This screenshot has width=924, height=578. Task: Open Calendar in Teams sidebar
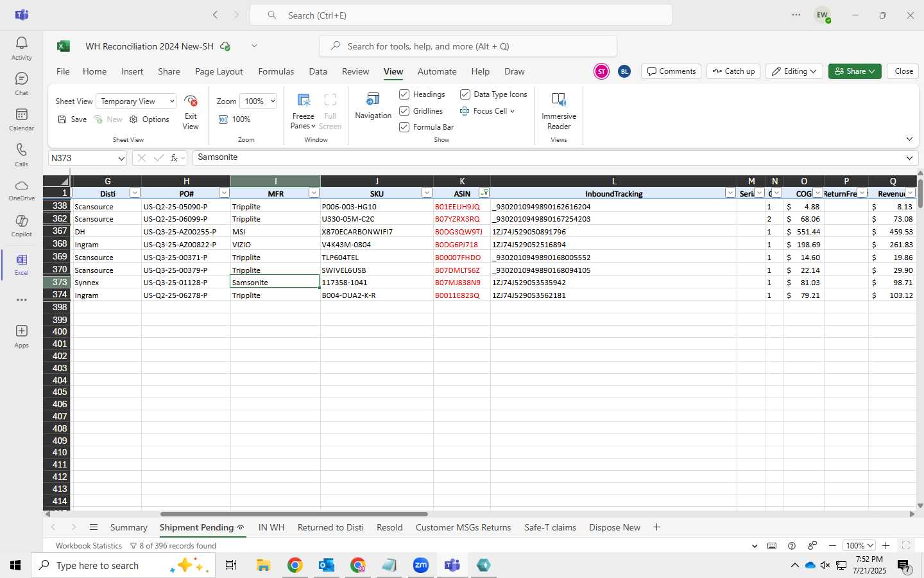point(21,119)
